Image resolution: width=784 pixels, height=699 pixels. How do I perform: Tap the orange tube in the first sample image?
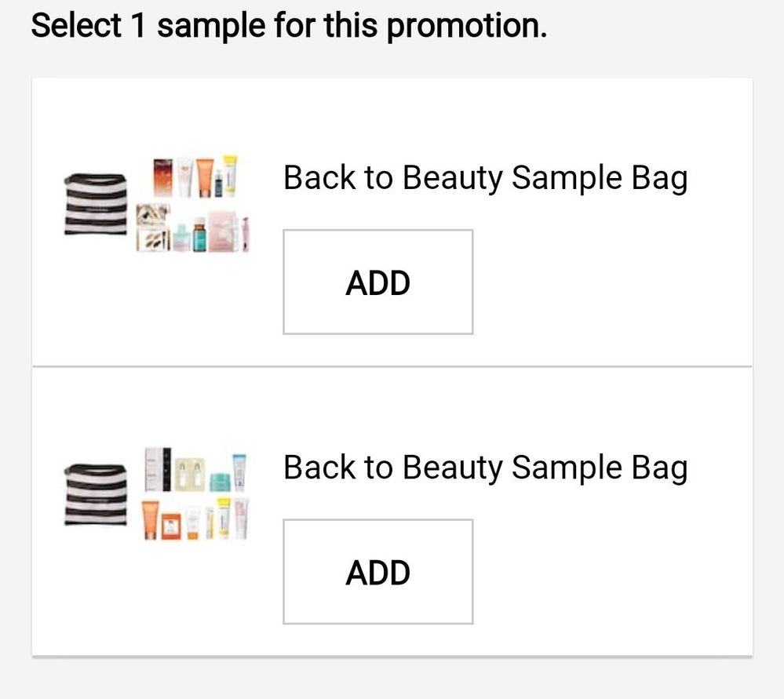204,178
